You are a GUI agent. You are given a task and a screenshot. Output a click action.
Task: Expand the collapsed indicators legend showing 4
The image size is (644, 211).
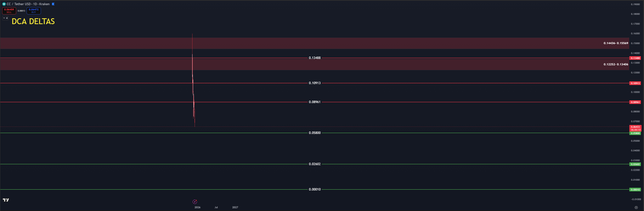click(x=5, y=18)
